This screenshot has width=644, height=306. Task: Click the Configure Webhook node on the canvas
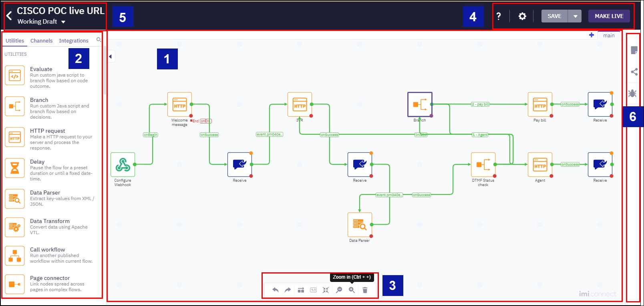point(123,164)
